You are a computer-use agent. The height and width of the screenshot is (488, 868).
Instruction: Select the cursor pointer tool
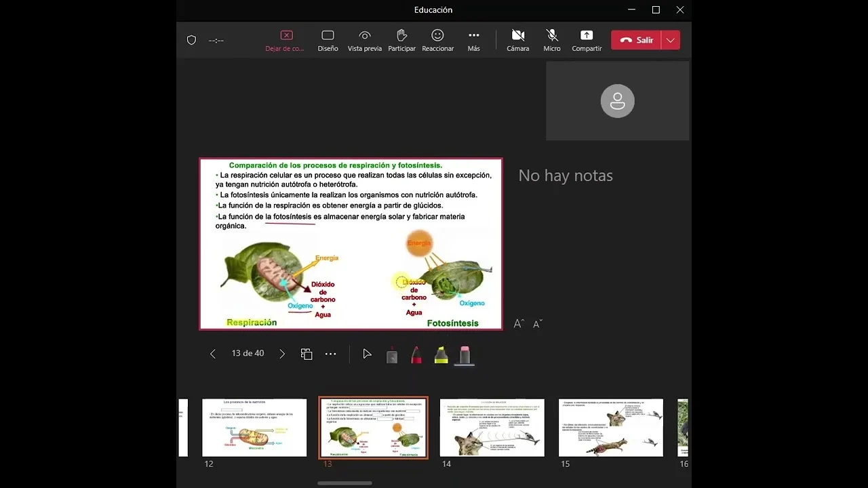pos(367,354)
